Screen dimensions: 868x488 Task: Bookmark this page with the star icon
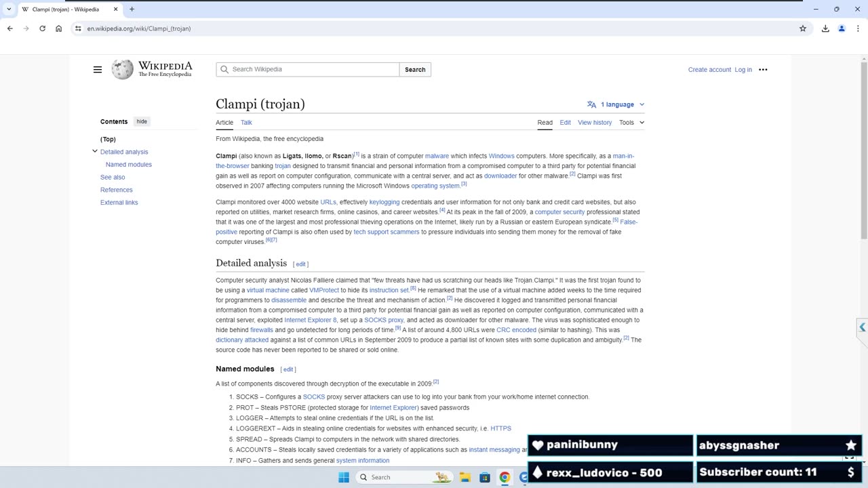(x=803, y=28)
